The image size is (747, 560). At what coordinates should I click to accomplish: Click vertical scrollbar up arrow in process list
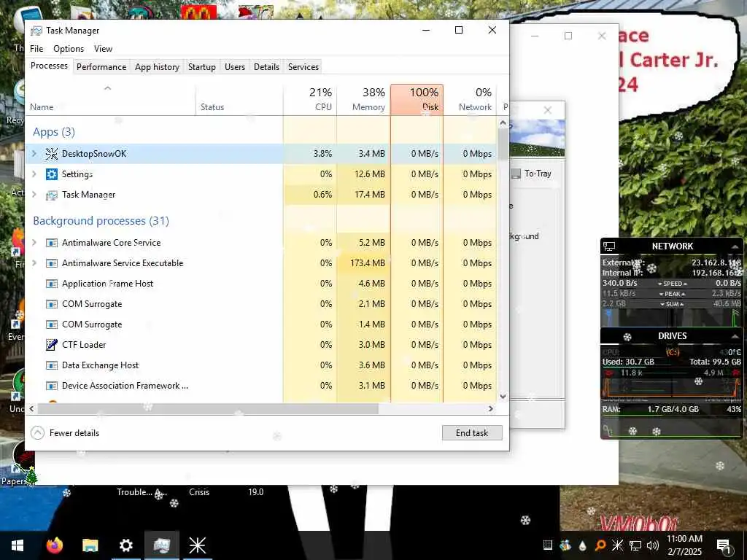pos(503,122)
